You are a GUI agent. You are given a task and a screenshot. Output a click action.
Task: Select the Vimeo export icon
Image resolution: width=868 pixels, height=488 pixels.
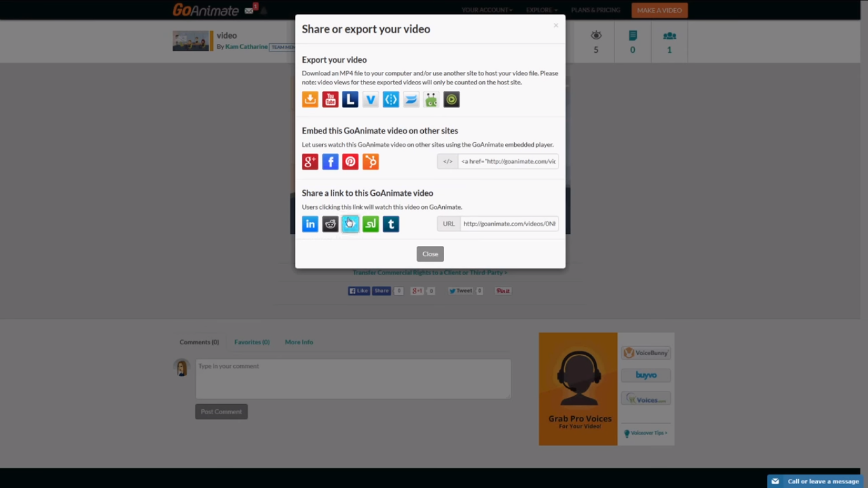[370, 99]
